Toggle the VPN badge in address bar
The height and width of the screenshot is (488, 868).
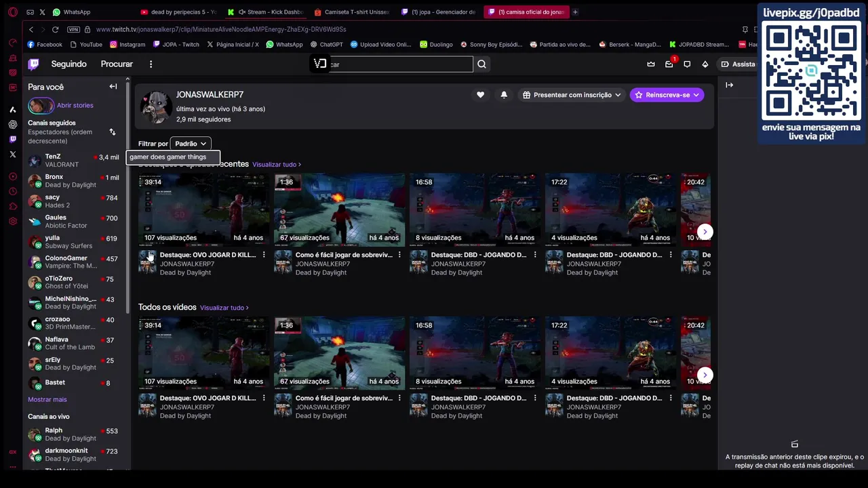click(x=73, y=29)
